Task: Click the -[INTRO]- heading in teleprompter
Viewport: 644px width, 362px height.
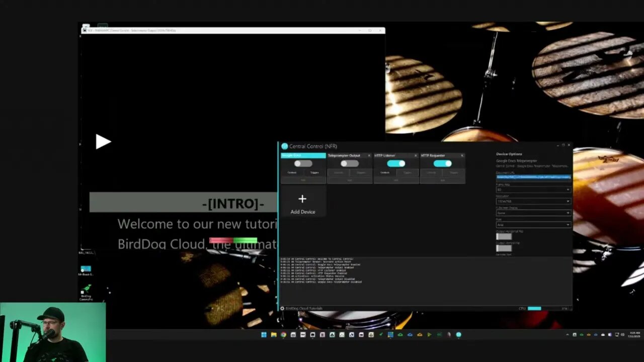Action: [x=233, y=204]
